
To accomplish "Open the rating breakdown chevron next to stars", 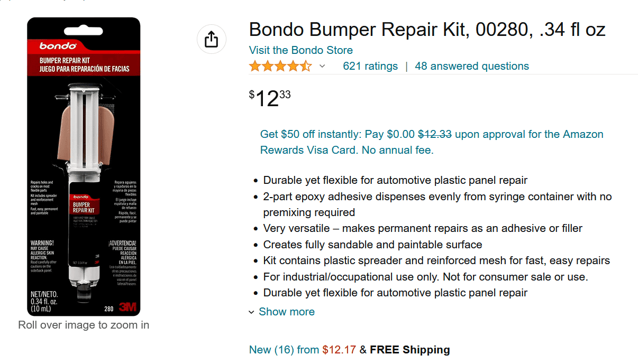I will click(322, 67).
